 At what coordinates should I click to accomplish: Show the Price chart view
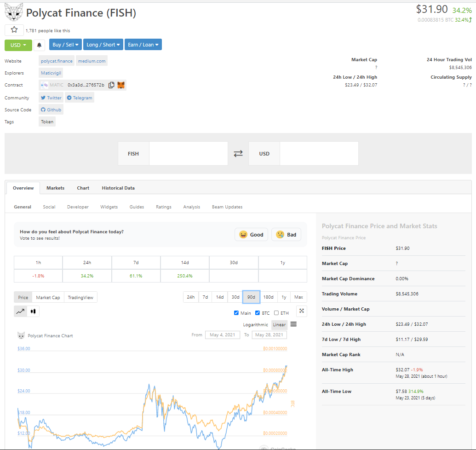click(x=23, y=297)
